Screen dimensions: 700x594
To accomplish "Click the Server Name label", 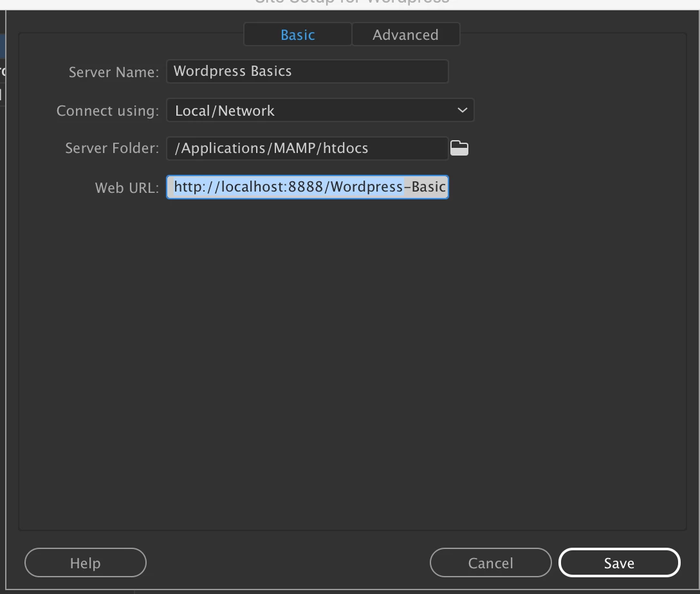I will pos(113,72).
